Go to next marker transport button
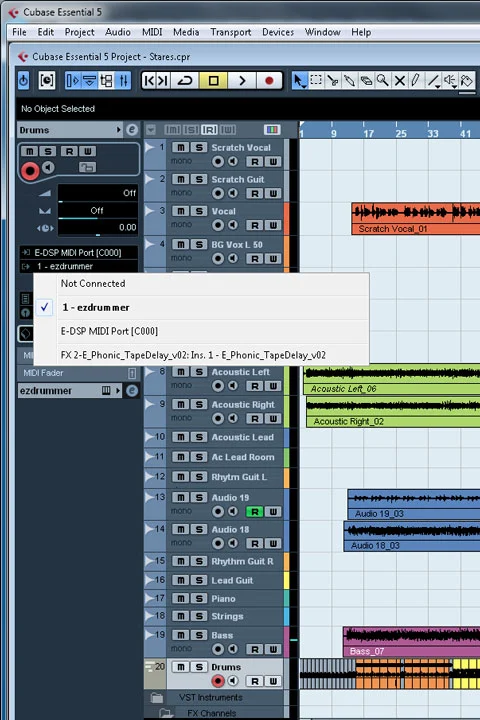The image size is (480, 720). [x=163, y=81]
